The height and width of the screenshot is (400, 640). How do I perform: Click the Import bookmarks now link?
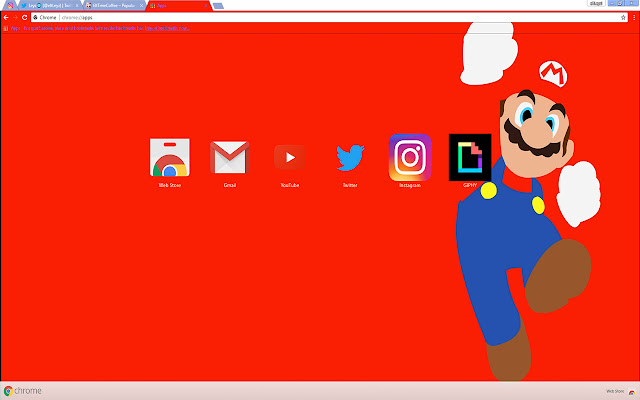[167, 28]
